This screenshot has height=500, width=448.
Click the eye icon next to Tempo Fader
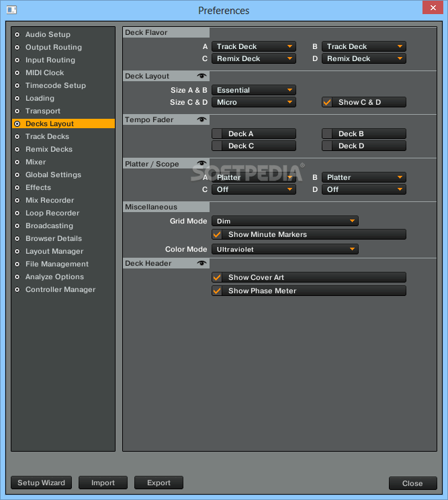pos(201,119)
